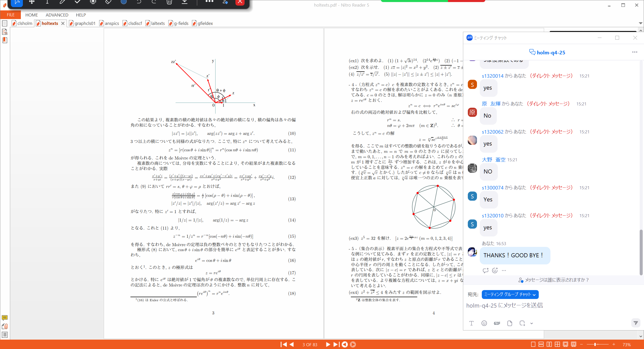This screenshot has width=644, height=349.
Task: Expand the document tabs overflow chevron
Action: (x=640, y=23)
